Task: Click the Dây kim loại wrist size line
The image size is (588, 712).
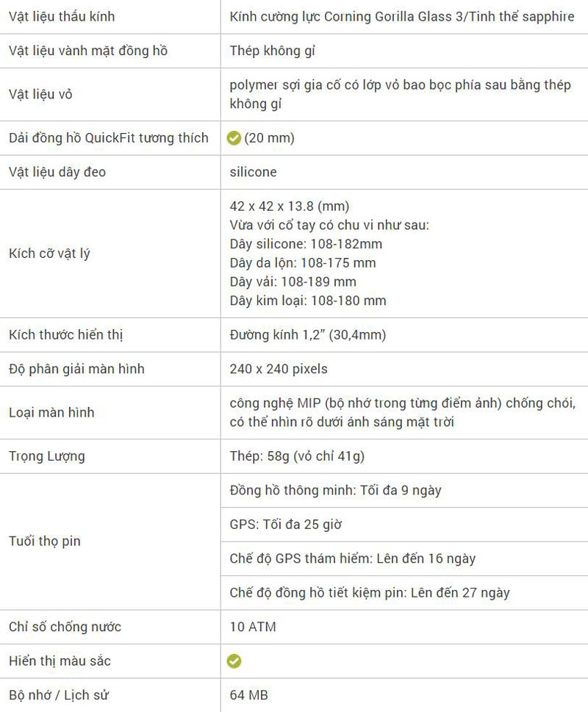Action: [308, 301]
